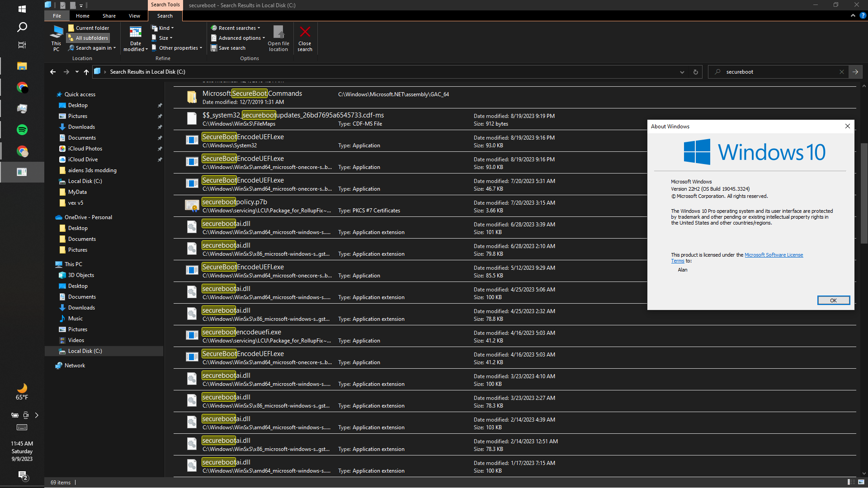Viewport: 868px width, 488px height.
Task: Click the Microsoft.SecureBoot.Commands folder icon
Action: click(192, 97)
